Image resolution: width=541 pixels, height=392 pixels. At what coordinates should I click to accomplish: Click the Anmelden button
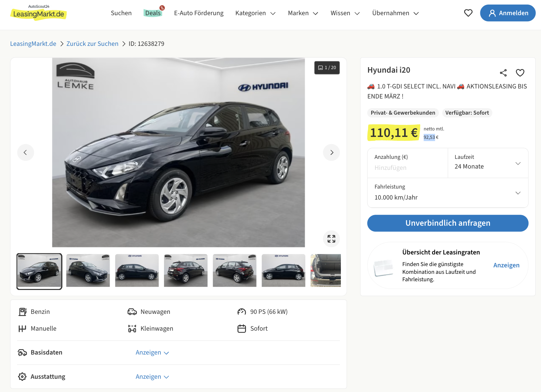pos(508,13)
